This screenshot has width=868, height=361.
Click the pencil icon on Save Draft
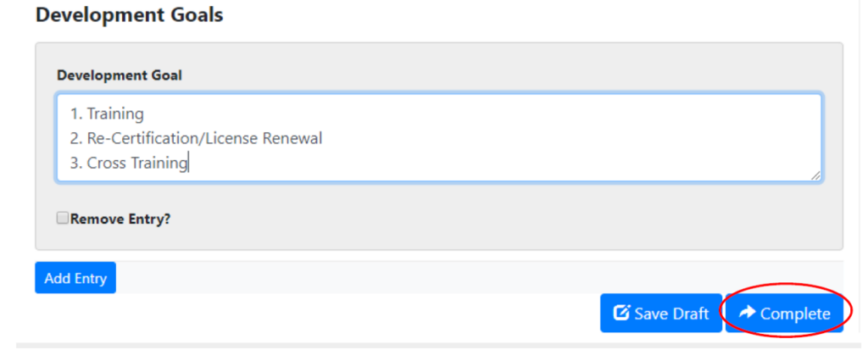click(x=621, y=314)
